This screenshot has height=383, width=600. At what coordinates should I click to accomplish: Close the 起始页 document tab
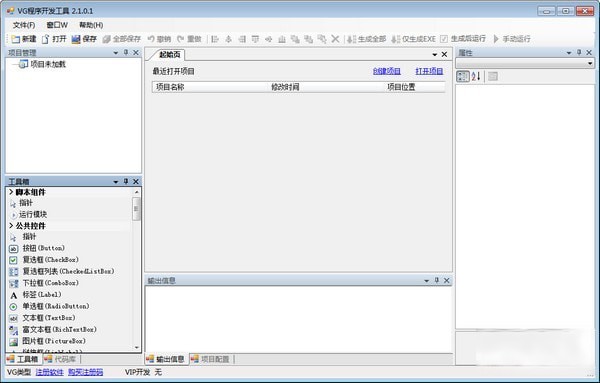[x=444, y=55]
